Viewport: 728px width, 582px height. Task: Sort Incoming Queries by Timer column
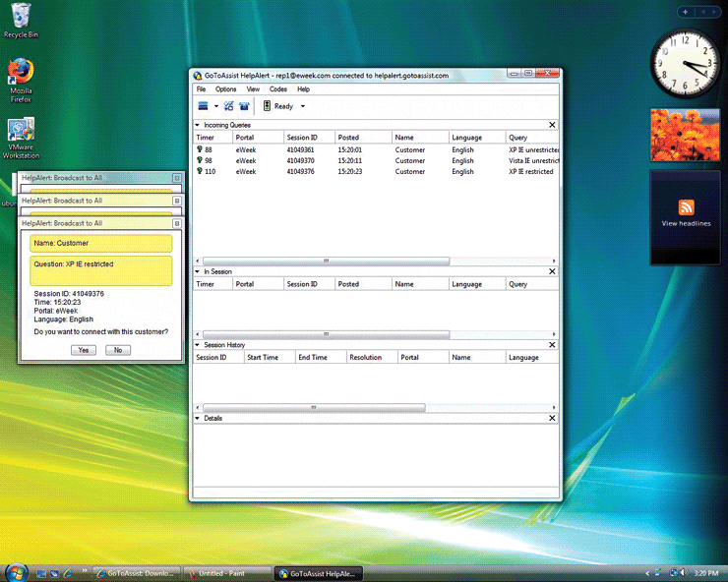click(x=212, y=138)
